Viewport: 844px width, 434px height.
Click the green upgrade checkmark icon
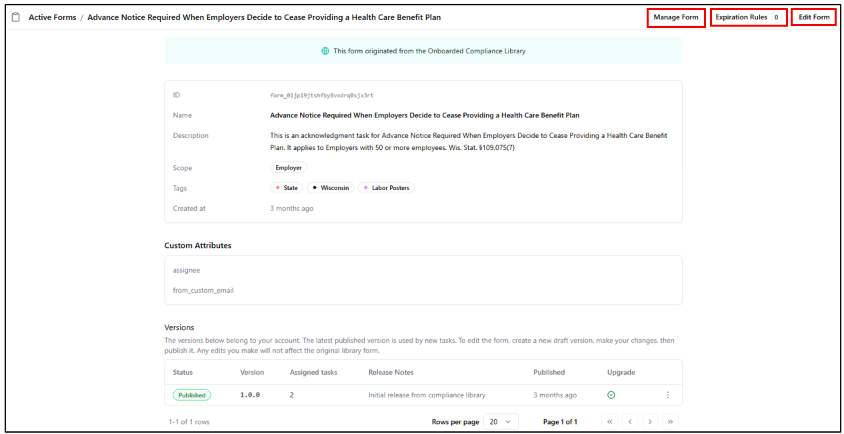pos(611,395)
